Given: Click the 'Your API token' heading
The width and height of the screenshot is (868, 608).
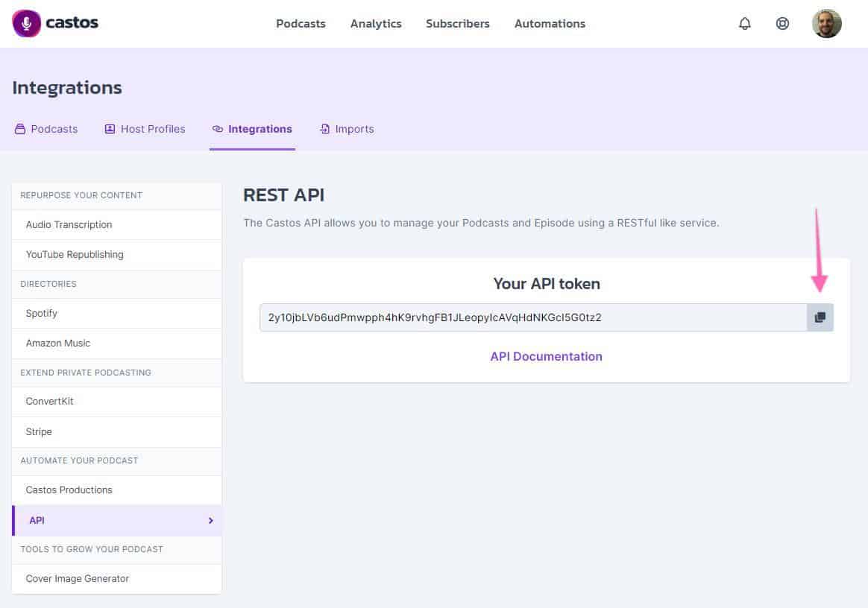Looking at the screenshot, I should click(547, 284).
